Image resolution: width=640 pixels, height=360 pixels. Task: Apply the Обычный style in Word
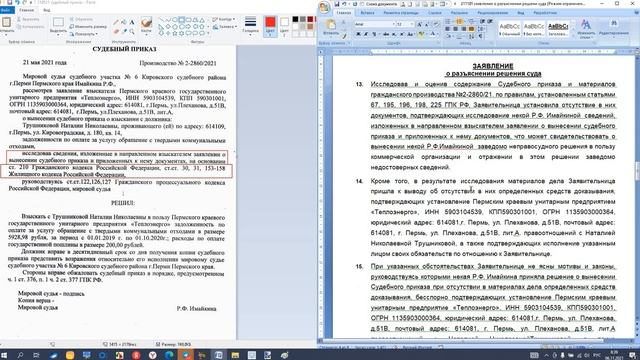[x=509, y=29]
